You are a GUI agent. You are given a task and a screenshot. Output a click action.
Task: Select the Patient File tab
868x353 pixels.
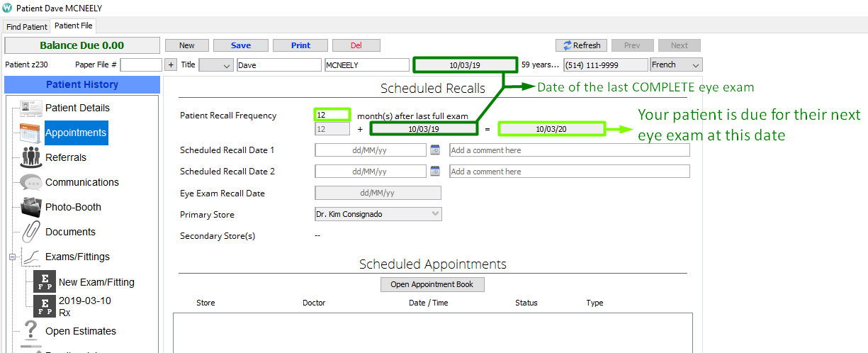coord(73,26)
